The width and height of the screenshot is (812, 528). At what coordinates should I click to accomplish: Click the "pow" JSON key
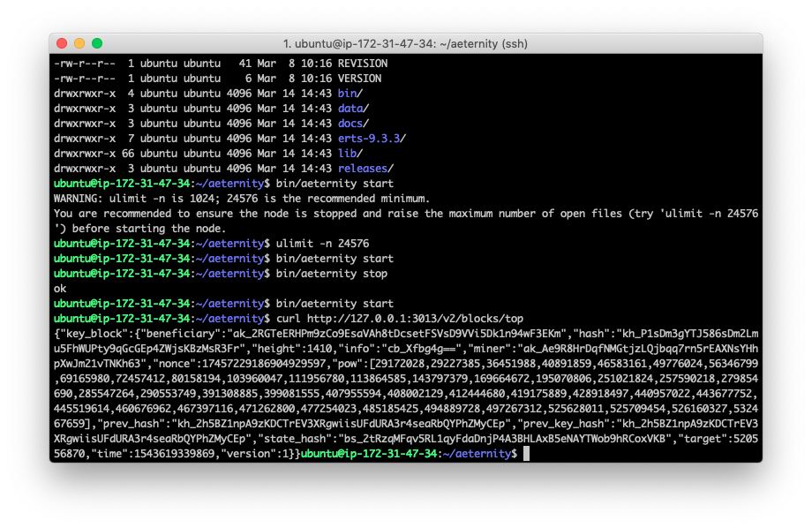tap(347, 365)
